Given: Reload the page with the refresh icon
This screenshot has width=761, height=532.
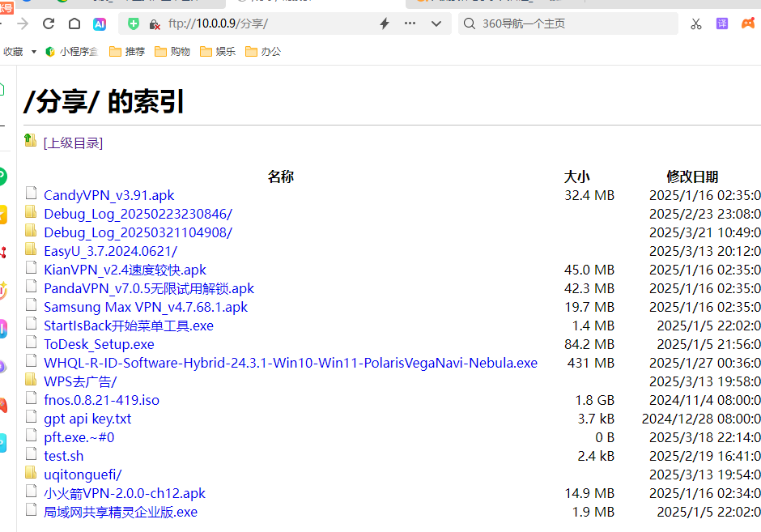Looking at the screenshot, I should pyautogui.click(x=49, y=23).
